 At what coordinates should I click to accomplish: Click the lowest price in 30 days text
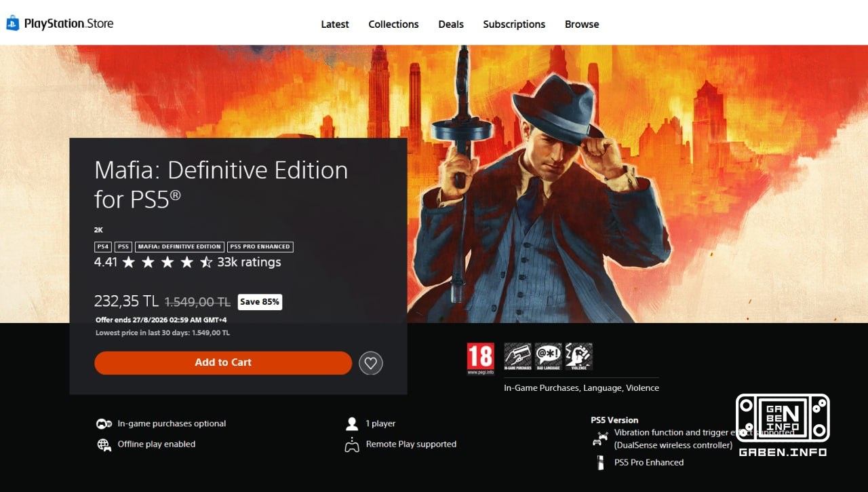click(x=163, y=333)
